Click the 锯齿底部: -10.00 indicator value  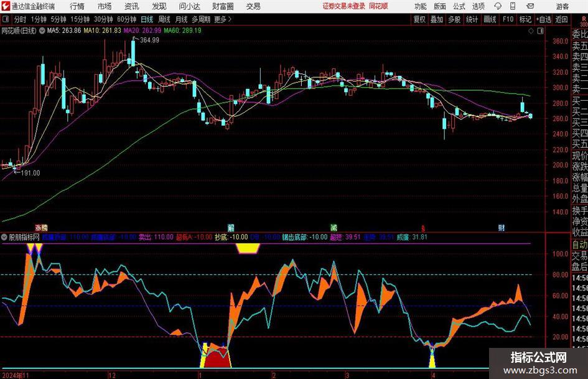pos(305,237)
